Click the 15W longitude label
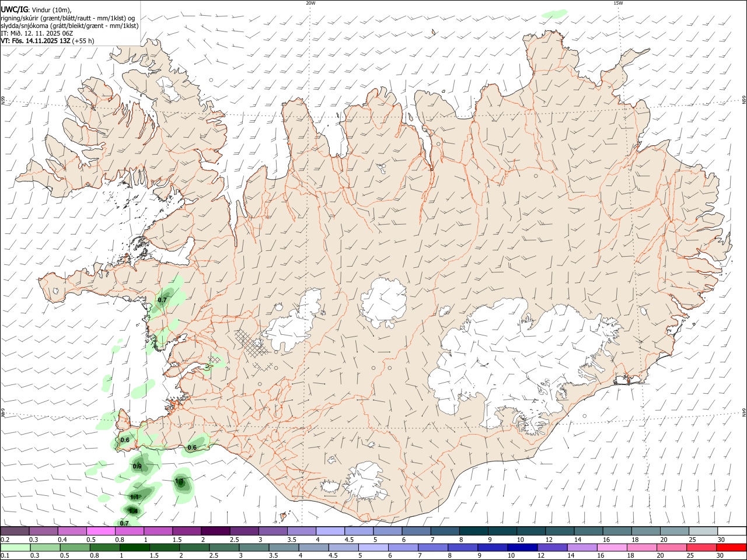This screenshot has width=747, height=560. click(x=618, y=3)
